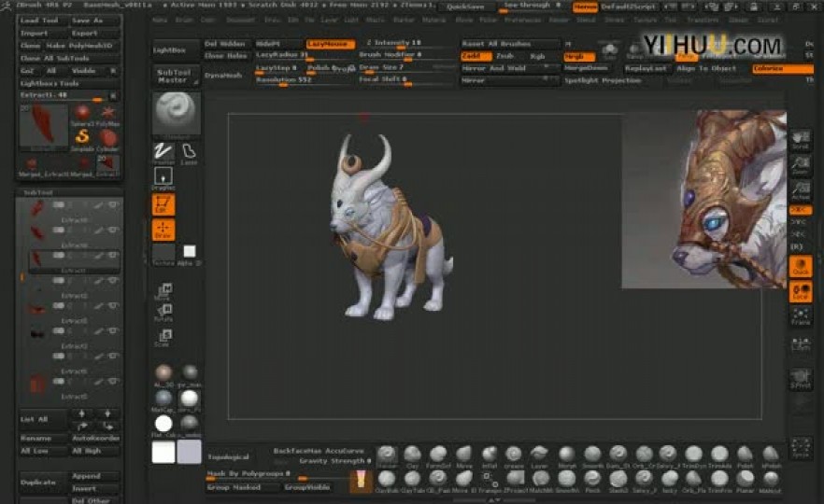The height and width of the screenshot is (504, 824).
Task: Activate the Rotate transpose tool
Action: coord(163,313)
